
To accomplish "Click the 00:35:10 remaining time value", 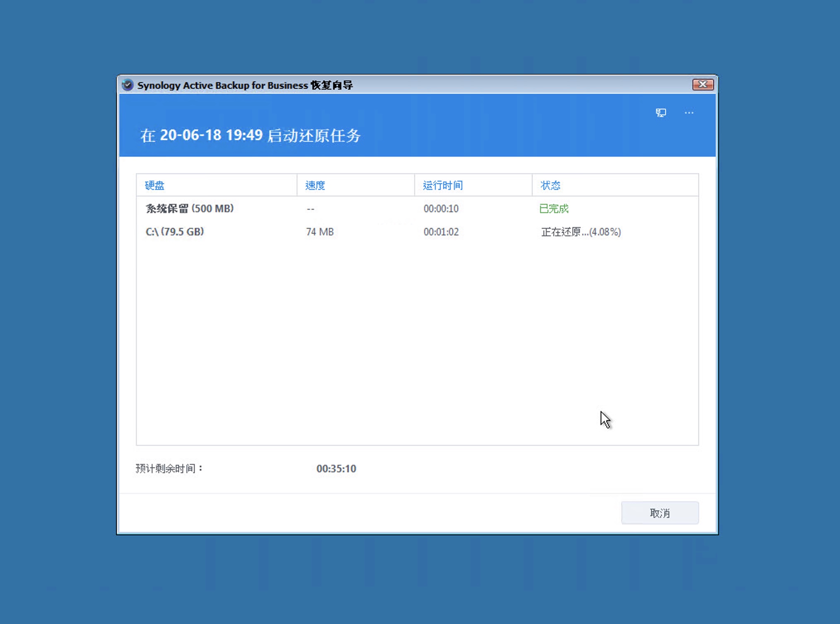I will (336, 469).
